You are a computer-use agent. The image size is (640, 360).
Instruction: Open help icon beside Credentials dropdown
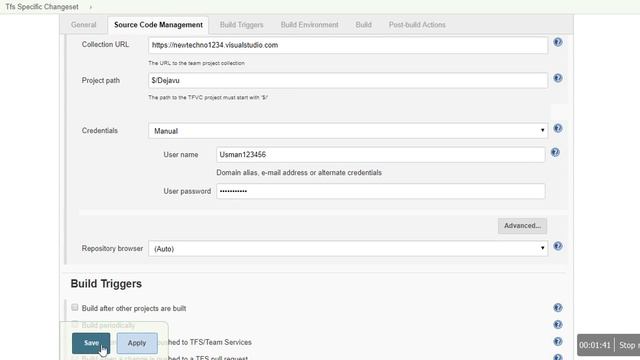click(558, 128)
